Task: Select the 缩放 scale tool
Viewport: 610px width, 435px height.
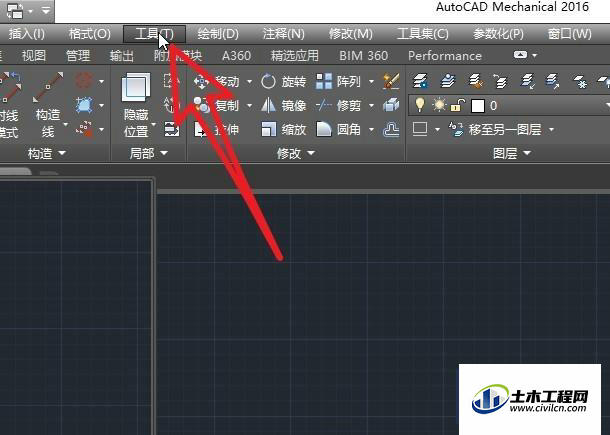Action: point(283,129)
